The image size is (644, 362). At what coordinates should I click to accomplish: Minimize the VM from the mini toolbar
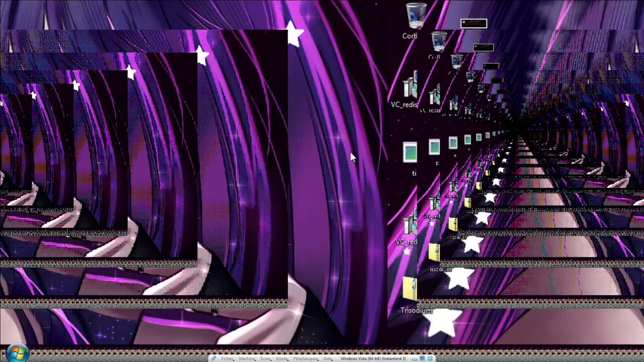[414, 359]
